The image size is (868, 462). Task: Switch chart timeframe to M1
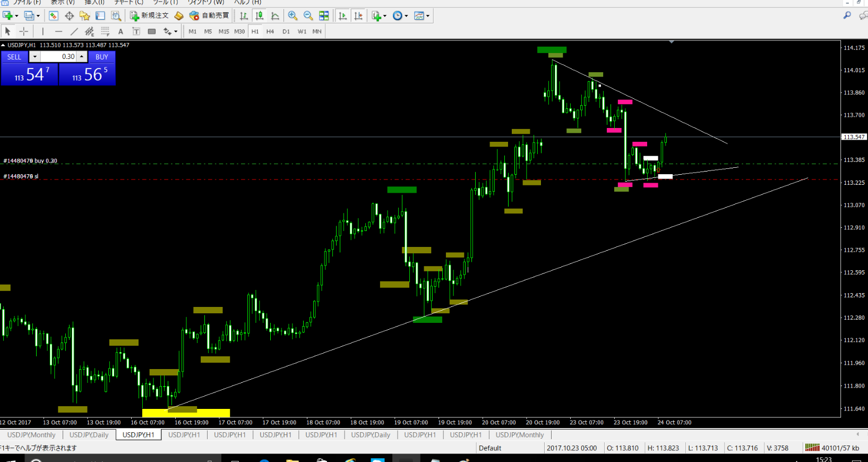(x=192, y=31)
